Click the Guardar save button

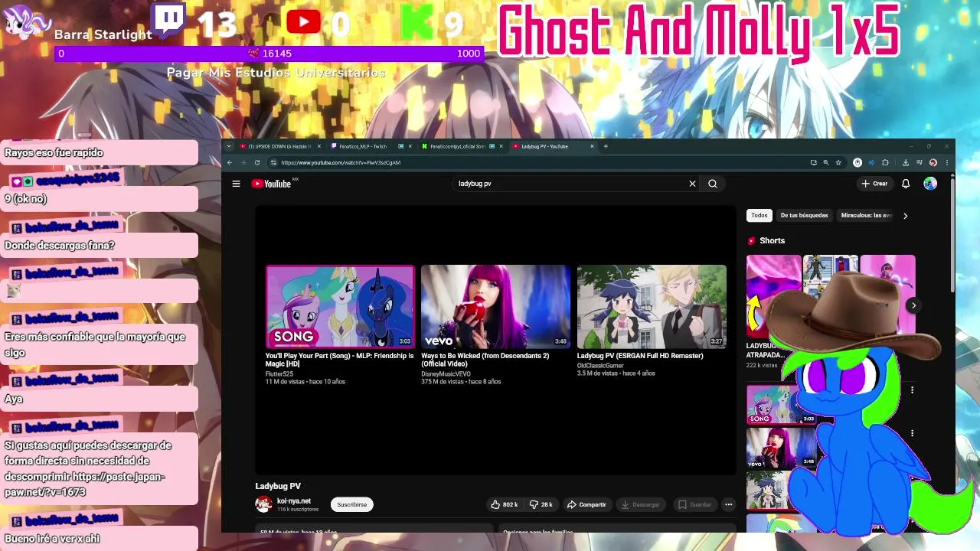pyautogui.click(x=695, y=504)
